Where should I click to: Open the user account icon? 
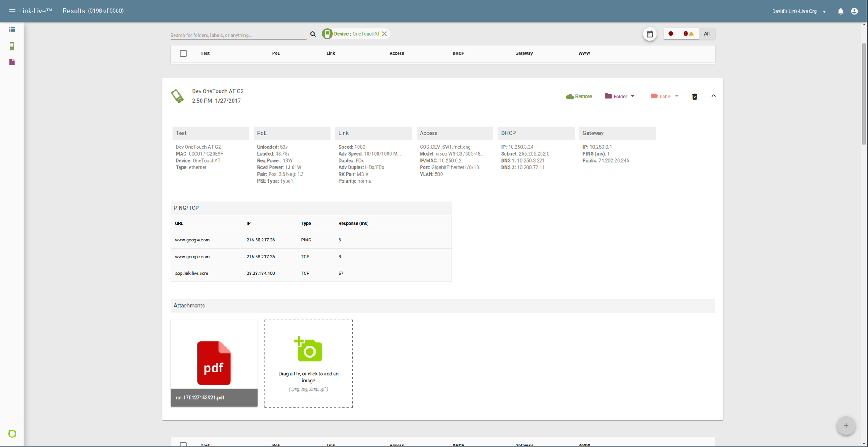pyautogui.click(x=854, y=11)
